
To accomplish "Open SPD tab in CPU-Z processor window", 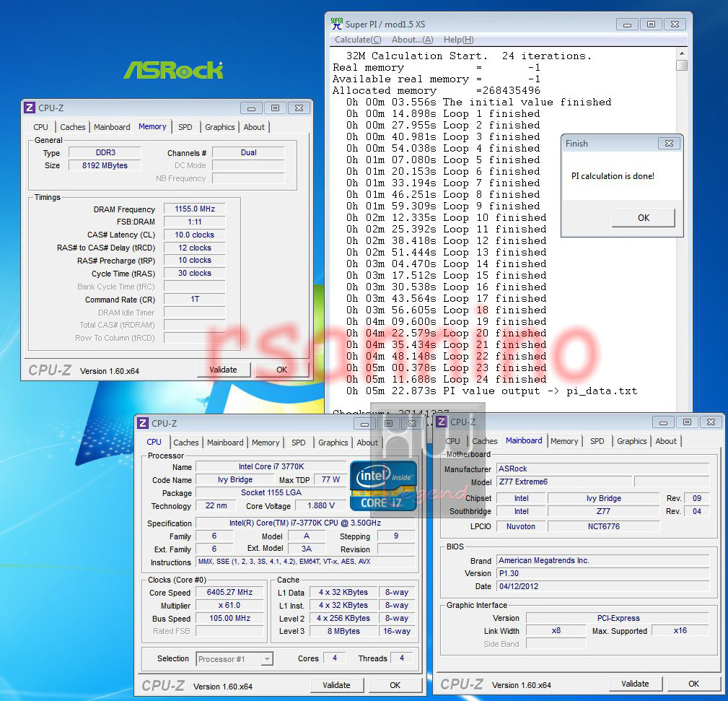I will (299, 443).
